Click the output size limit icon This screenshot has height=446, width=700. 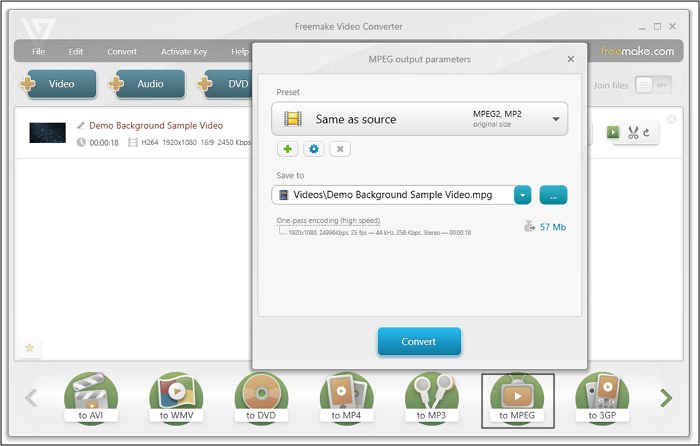coord(529,226)
